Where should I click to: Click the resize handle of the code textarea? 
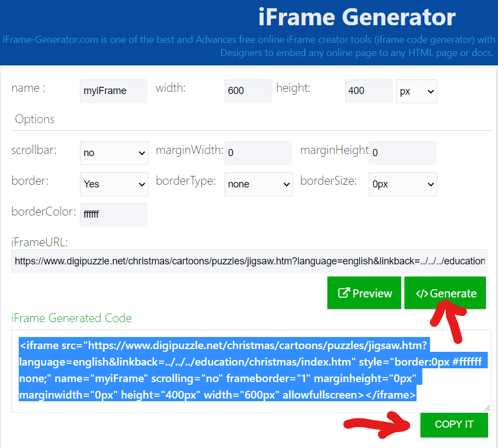488,409
